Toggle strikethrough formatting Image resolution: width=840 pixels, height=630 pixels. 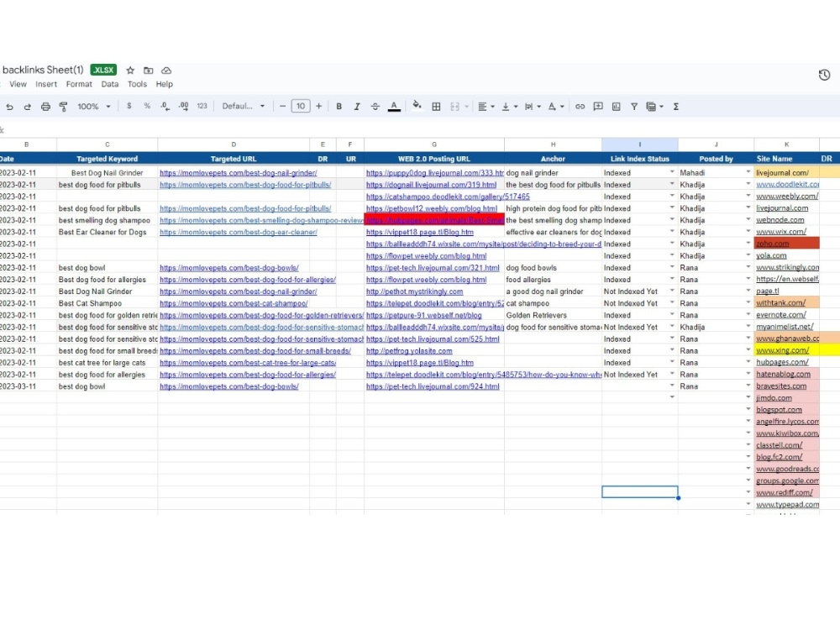click(375, 107)
